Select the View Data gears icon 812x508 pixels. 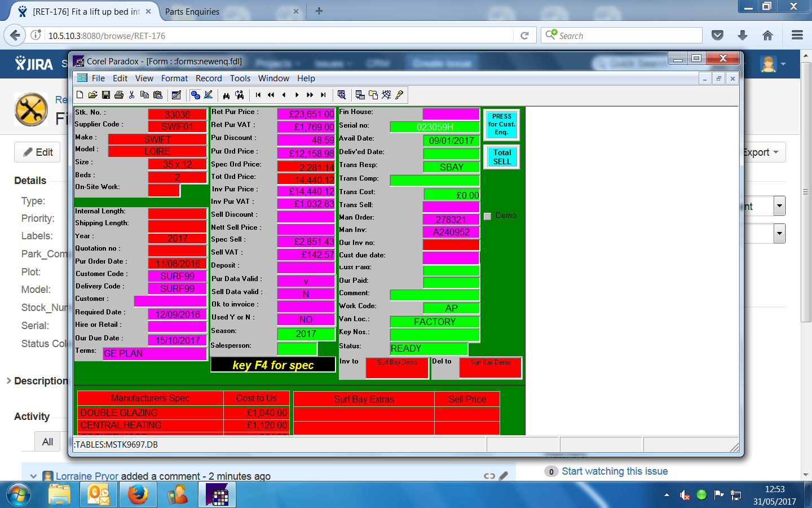[195, 95]
